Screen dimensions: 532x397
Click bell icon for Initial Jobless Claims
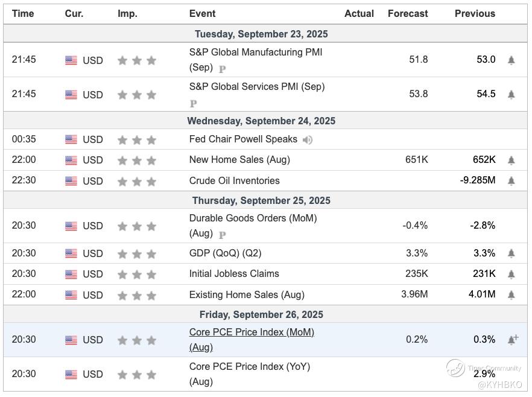(x=511, y=274)
